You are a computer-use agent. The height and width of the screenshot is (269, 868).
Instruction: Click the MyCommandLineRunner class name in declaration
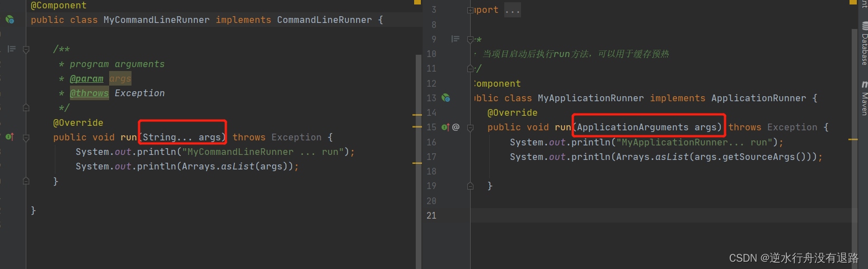(x=157, y=20)
